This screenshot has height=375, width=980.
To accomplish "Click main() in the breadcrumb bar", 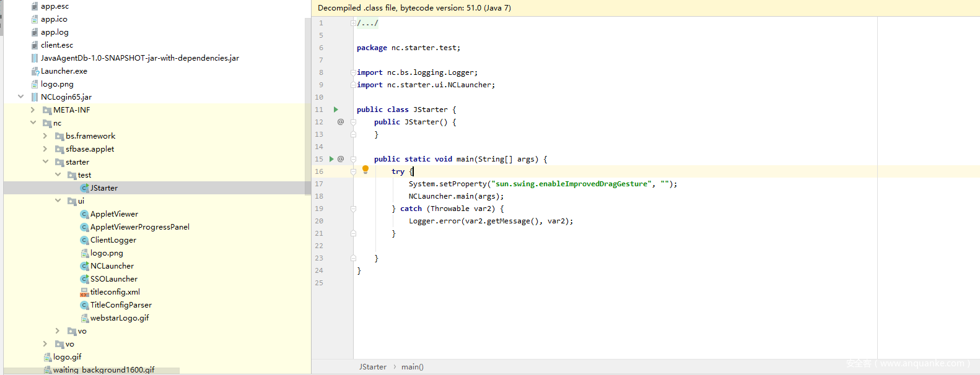I will coord(412,367).
